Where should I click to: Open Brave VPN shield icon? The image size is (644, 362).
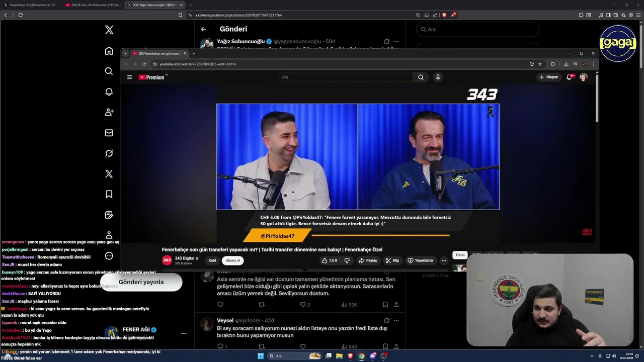click(x=630, y=15)
